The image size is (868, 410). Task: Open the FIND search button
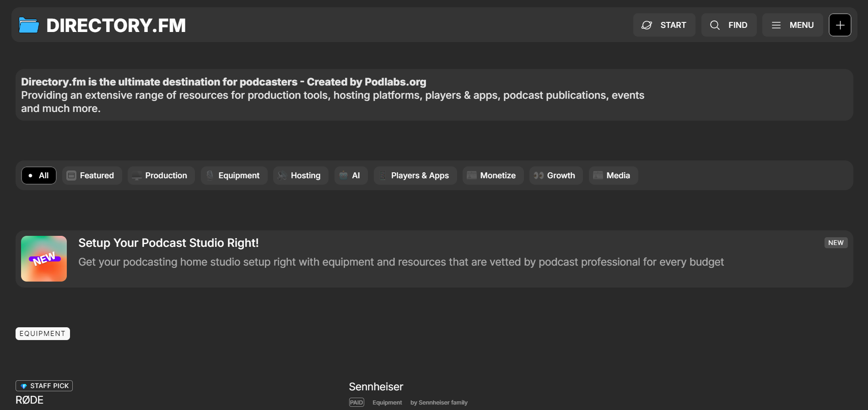coord(728,25)
